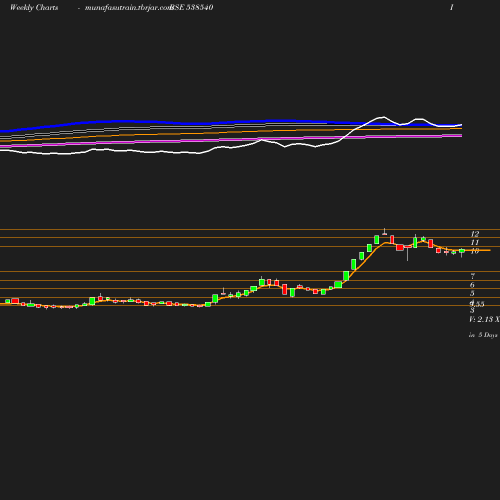Image resolution: width=500 pixels, height=500 pixels.
Task: Click the "in 5 Days" text
Action: [x=483, y=335]
